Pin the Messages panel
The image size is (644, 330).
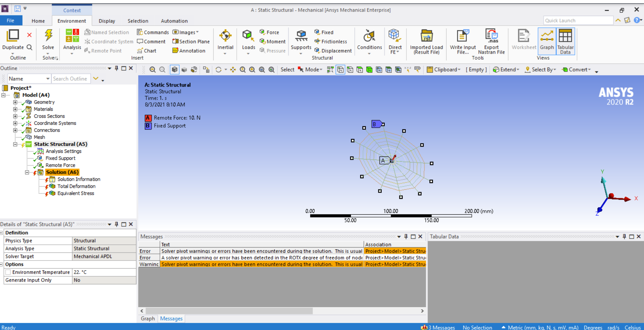click(x=406, y=236)
